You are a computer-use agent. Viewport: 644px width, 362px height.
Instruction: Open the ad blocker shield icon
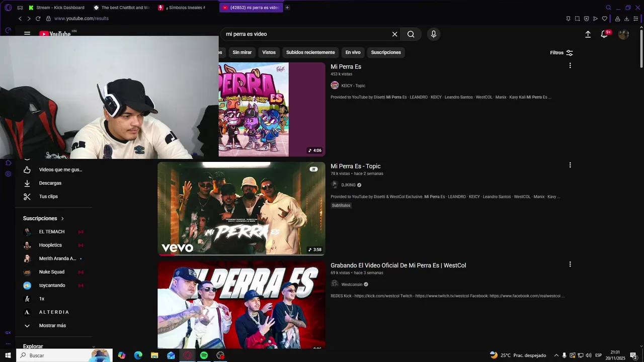(586, 19)
